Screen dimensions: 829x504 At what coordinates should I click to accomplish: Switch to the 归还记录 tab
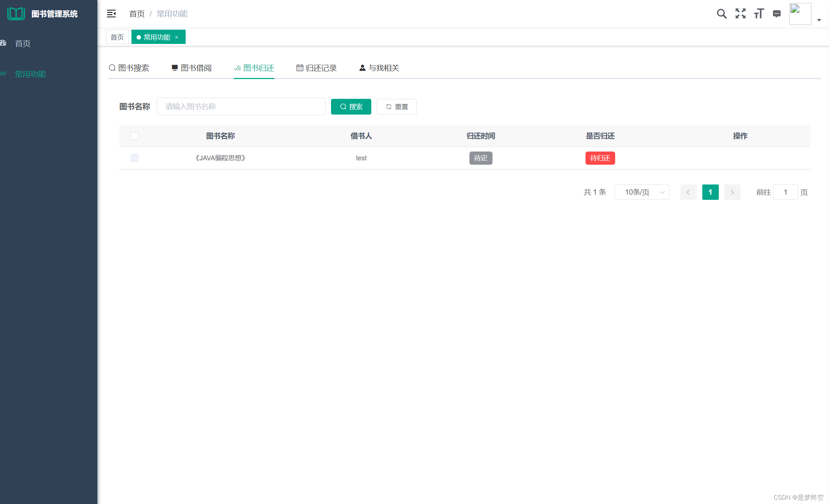click(x=317, y=68)
